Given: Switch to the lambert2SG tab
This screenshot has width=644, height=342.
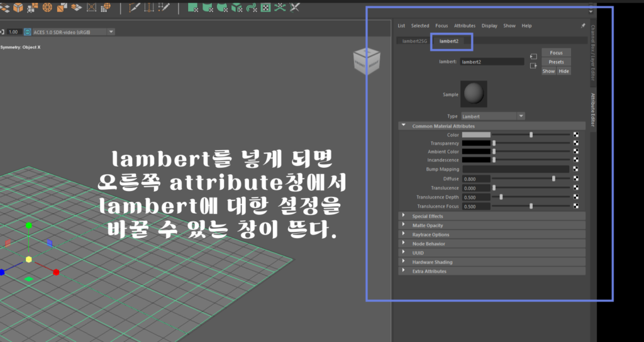Looking at the screenshot, I should pyautogui.click(x=414, y=41).
